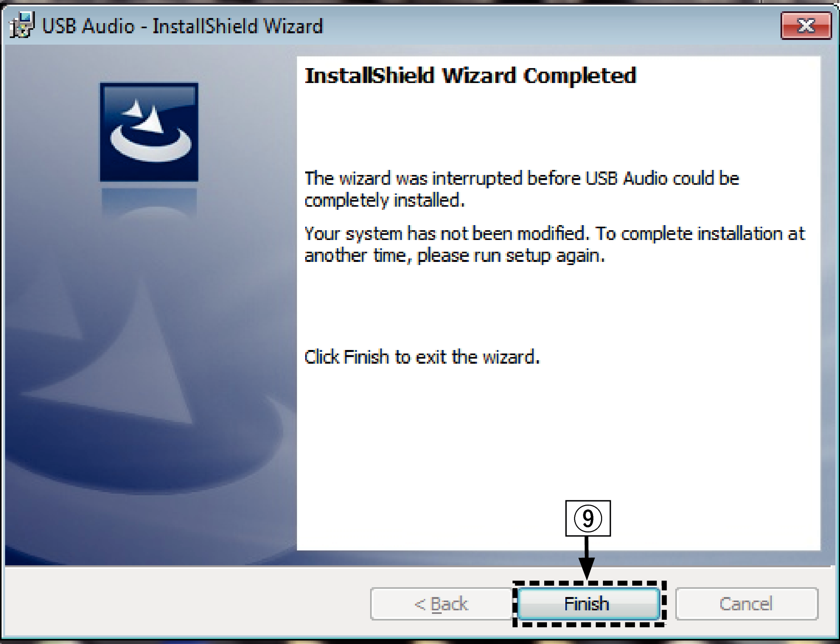Click the 'InstallShield Wizard Completed' heading

coord(471,76)
